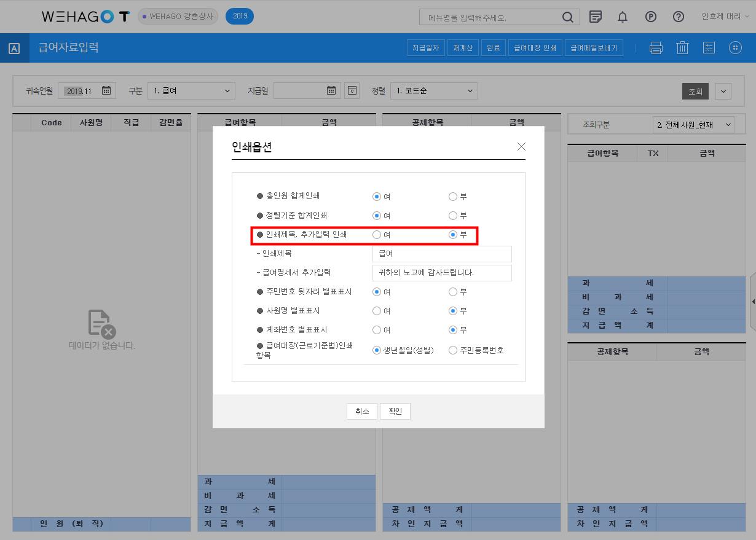Open the 구분 급여 dropdown
This screenshot has height=540, width=756.
point(191,91)
